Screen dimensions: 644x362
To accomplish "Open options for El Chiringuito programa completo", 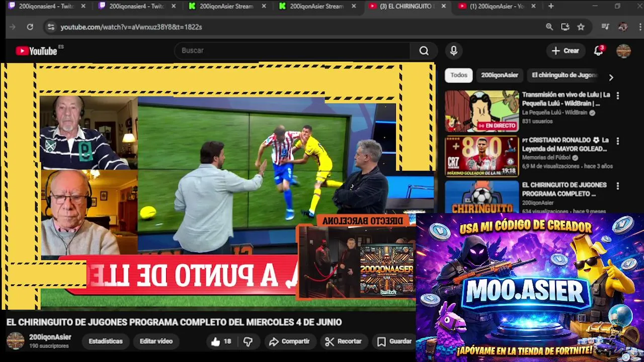I will 618,186.
